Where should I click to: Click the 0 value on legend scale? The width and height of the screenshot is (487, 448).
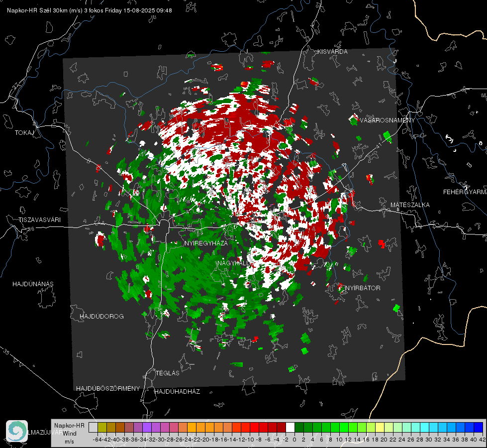[294, 440]
